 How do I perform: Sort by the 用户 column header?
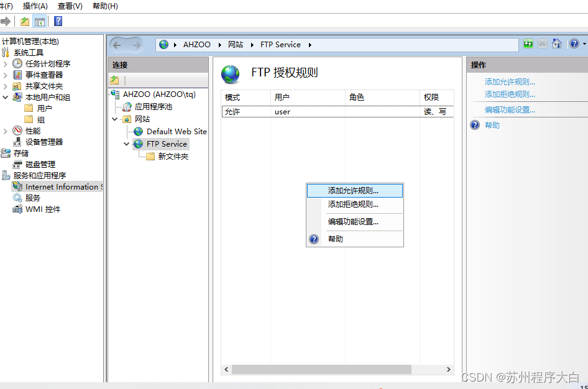(308, 98)
